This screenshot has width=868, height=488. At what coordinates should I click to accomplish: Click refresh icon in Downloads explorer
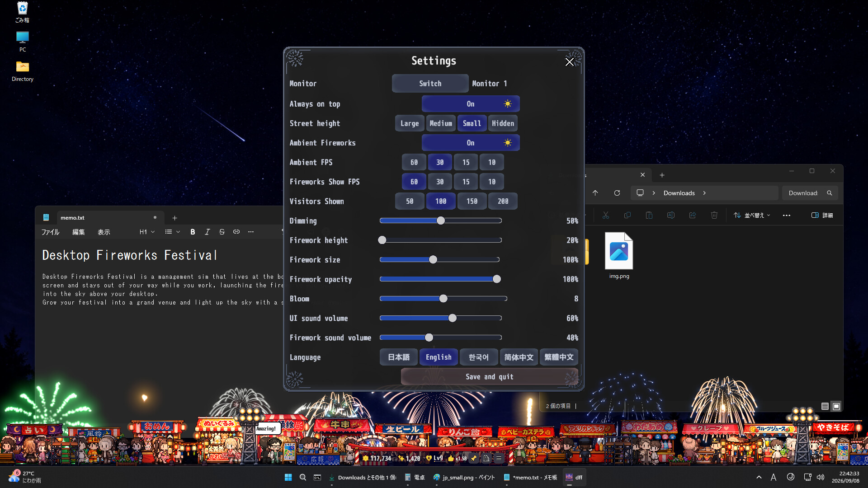click(617, 193)
